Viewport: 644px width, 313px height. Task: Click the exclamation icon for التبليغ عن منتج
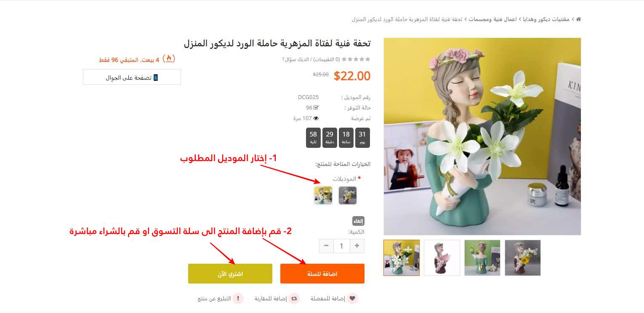[238, 298]
